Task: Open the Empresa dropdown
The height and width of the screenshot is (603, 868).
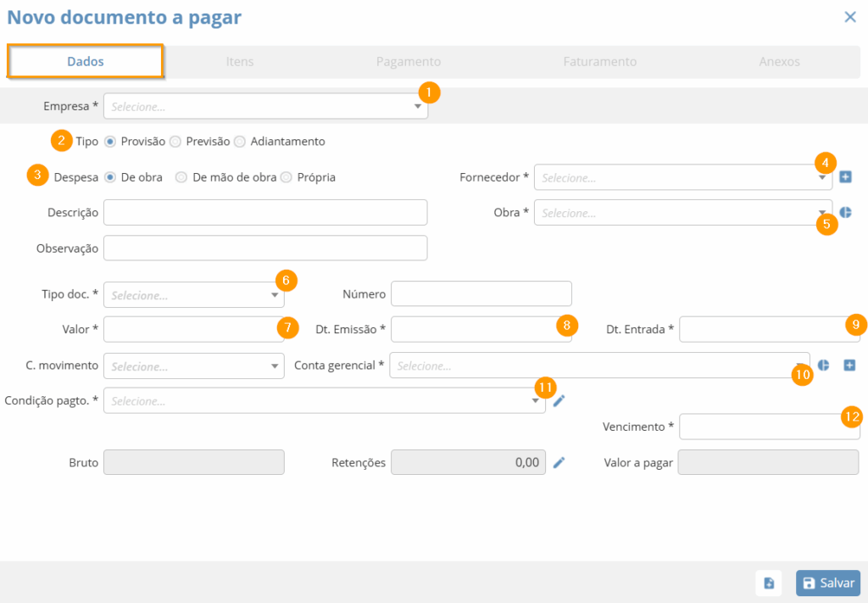Action: click(264, 107)
